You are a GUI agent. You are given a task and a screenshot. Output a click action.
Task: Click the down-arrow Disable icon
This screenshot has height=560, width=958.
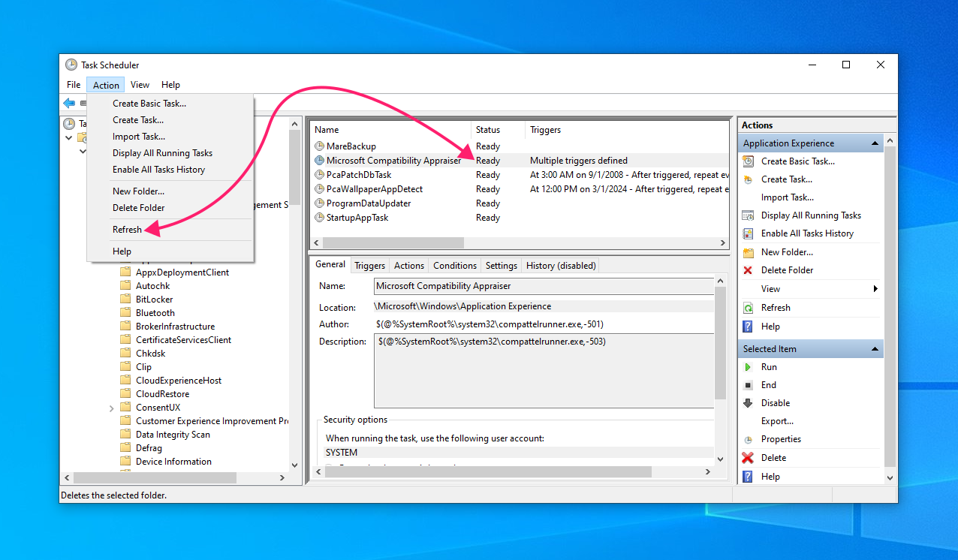[748, 403]
